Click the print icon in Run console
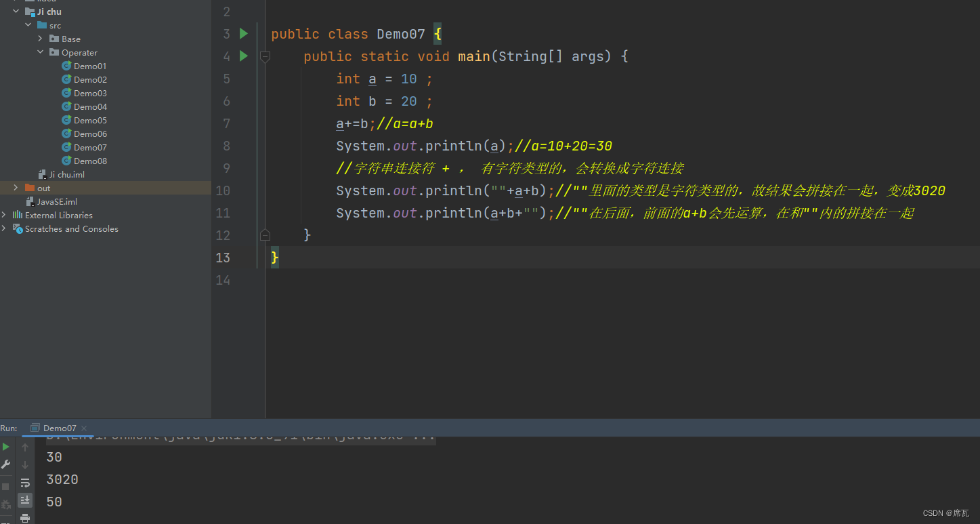Screen dimensions: 980x524 (x=25, y=519)
